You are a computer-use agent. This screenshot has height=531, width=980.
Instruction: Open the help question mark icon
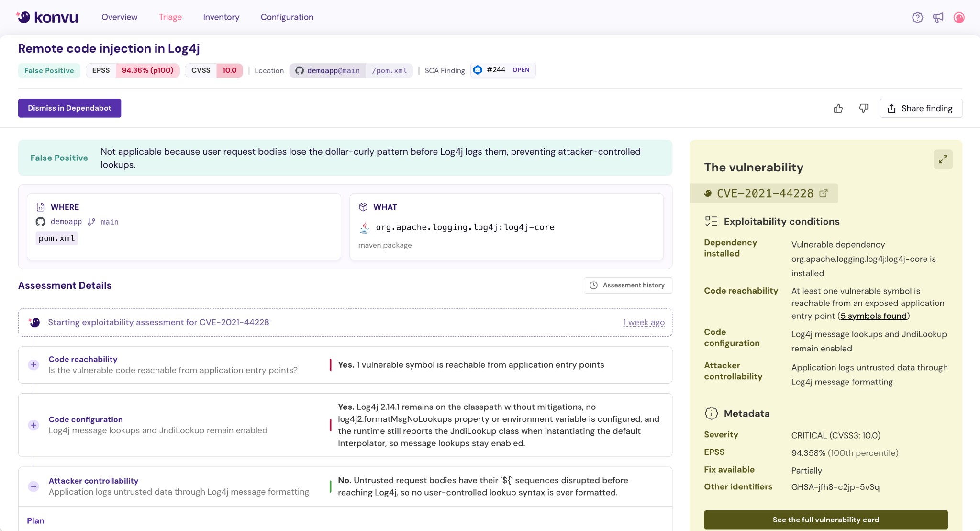coord(917,18)
